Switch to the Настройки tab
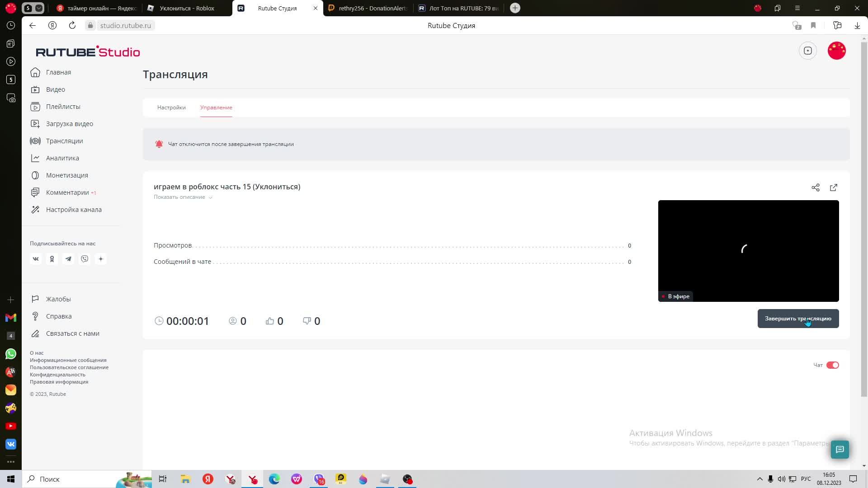 (x=171, y=108)
